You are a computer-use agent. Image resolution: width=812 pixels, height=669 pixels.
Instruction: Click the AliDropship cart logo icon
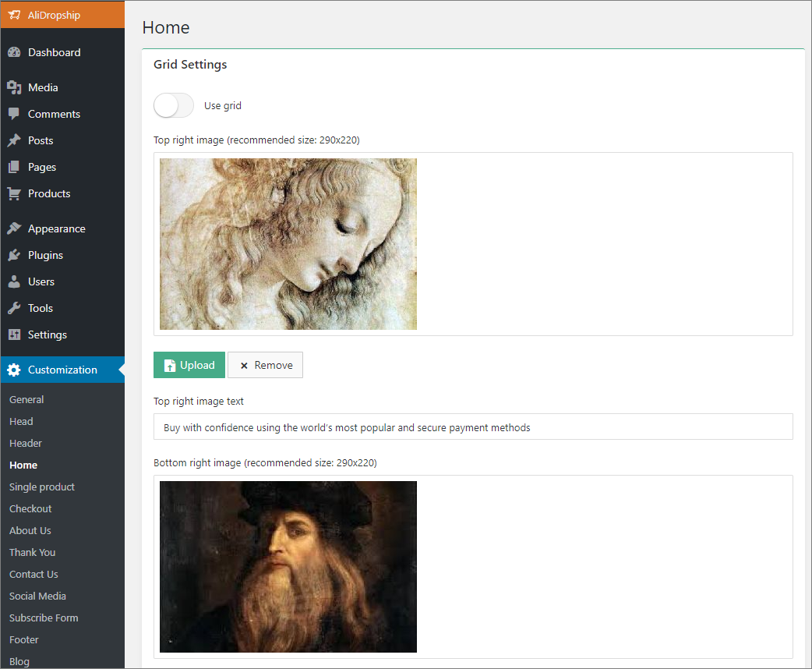click(14, 15)
